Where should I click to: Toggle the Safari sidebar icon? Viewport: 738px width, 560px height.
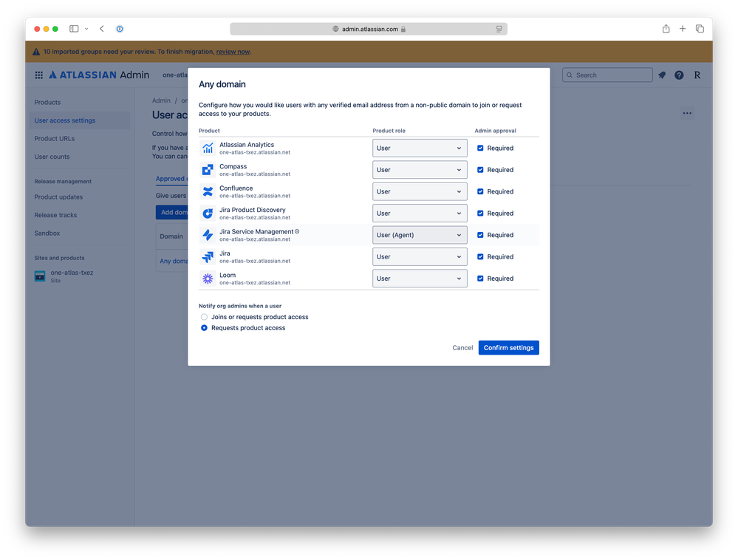[x=74, y=29]
